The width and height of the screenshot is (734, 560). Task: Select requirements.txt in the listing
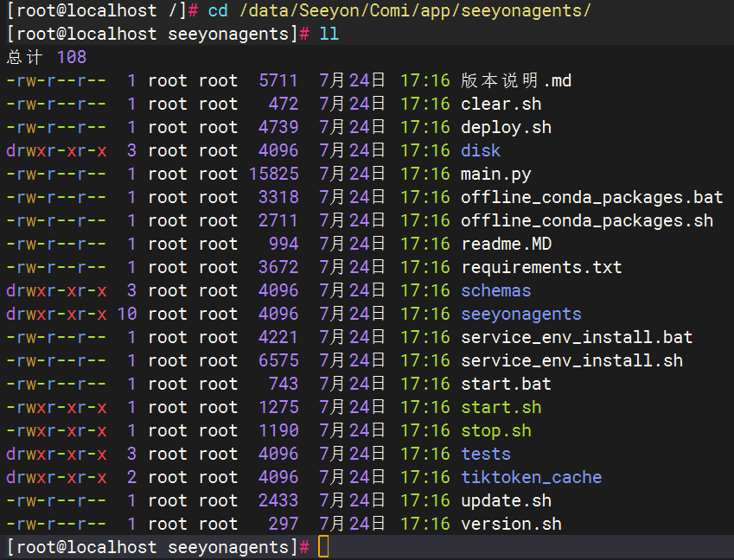click(541, 268)
